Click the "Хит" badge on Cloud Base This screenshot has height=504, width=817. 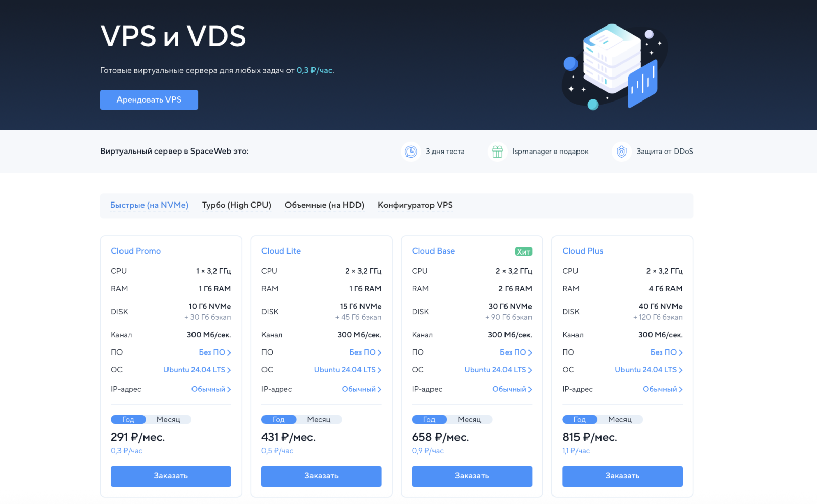523,251
